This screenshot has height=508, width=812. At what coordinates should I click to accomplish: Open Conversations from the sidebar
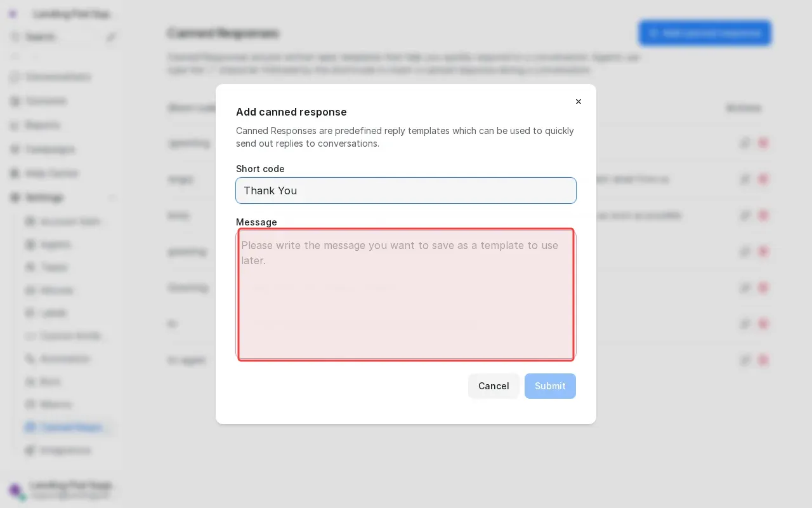click(x=58, y=77)
